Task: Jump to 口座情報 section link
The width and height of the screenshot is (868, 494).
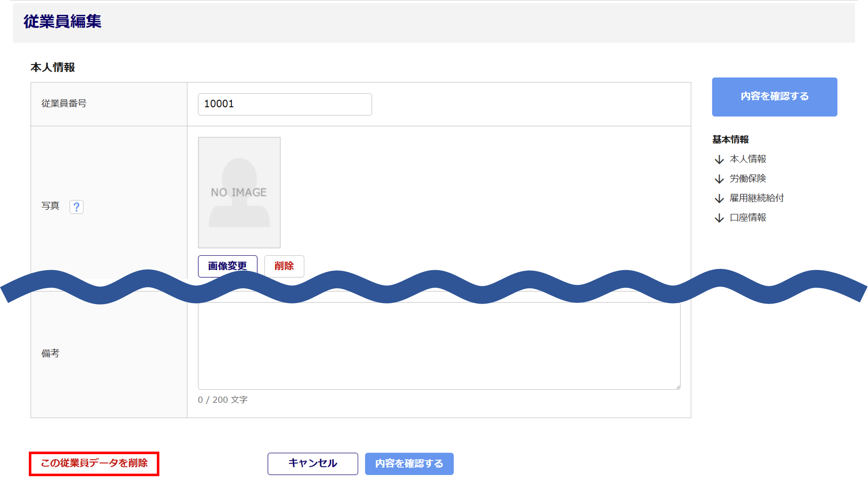Action: [748, 218]
